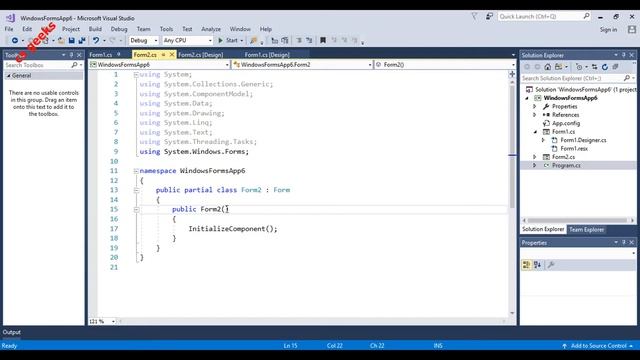Screen dimensions: 640x360
Task: Click the Navigate Backward icon
Action: tap(15, 40)
